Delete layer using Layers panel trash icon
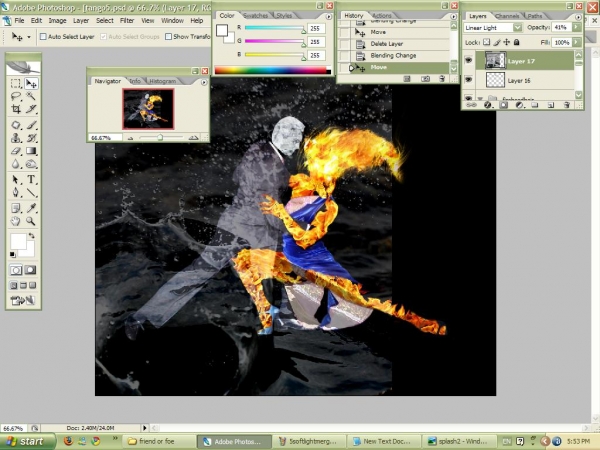The height and width of the screenshot is (450, 600). click(566, 105)
